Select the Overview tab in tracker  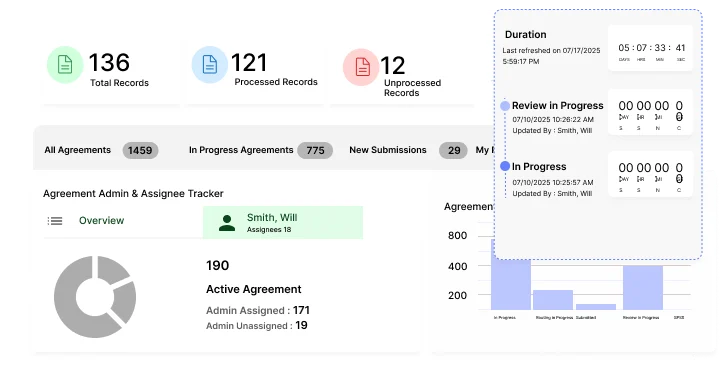coord(101,220)
